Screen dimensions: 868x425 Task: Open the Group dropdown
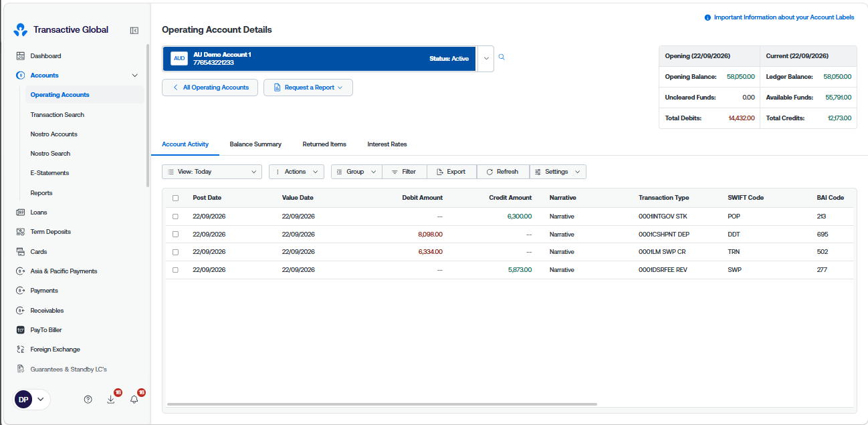pyautogui.click(x=356, y=172)
